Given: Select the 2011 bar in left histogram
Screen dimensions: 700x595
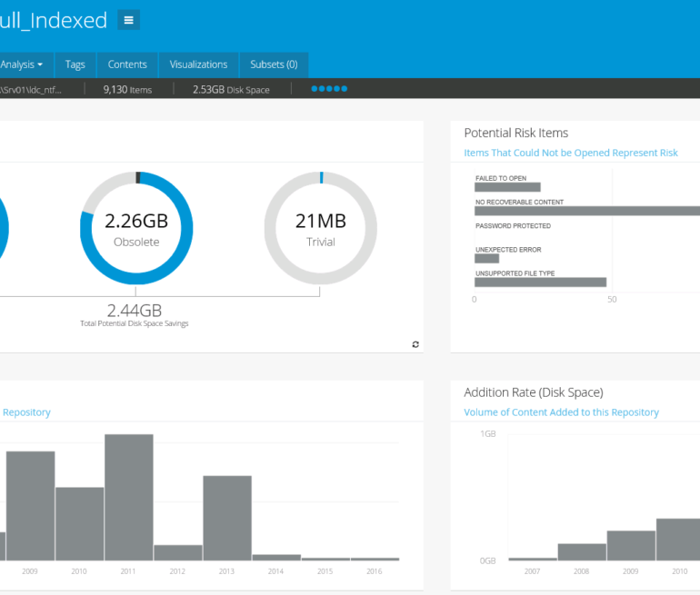Looking at the screenshot, I should pos(129,497).
